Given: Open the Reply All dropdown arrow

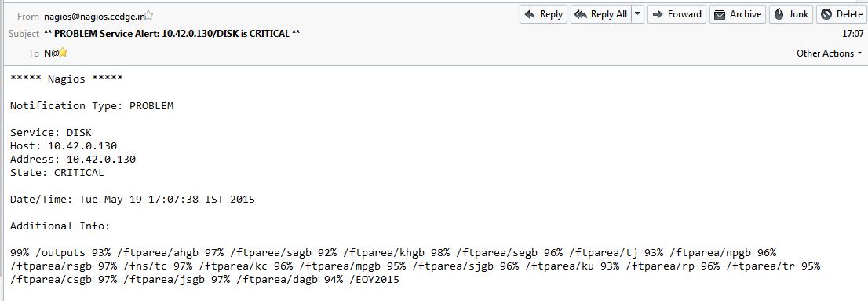Looking at the screenshot, I should point(638,14).
